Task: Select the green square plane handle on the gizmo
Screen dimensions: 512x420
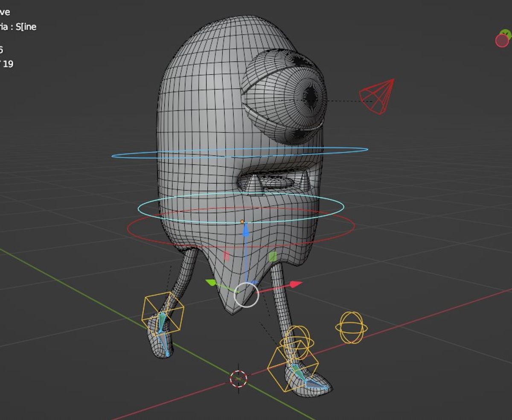Action: 273,256
